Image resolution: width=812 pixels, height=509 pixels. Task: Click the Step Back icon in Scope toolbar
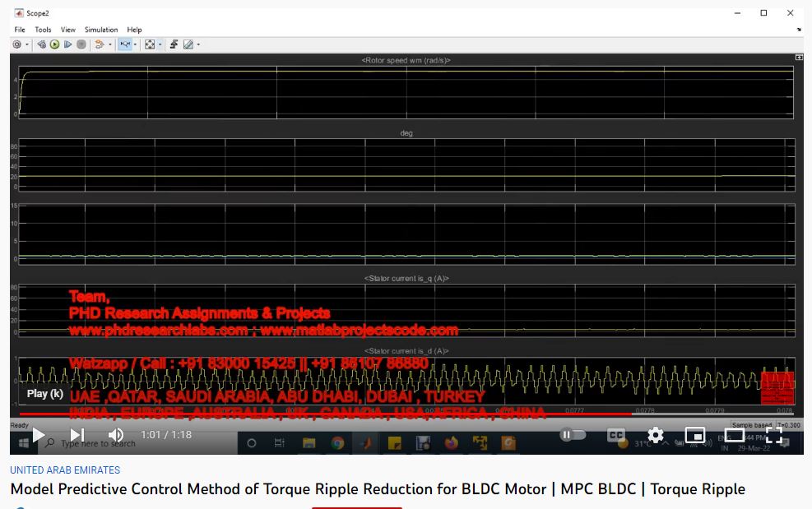(x=41, y=44)
